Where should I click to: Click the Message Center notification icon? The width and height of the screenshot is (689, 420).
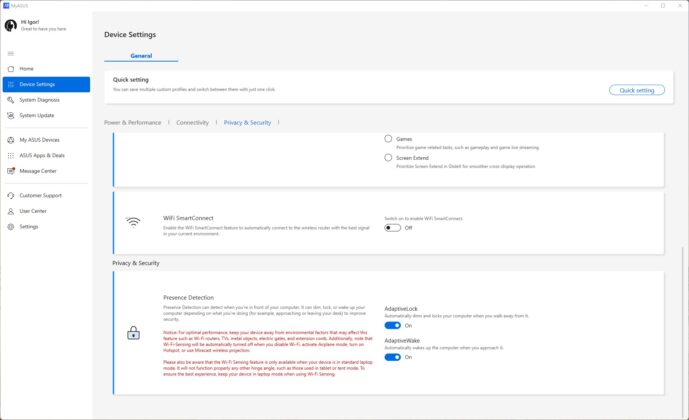tap(11, 171)
